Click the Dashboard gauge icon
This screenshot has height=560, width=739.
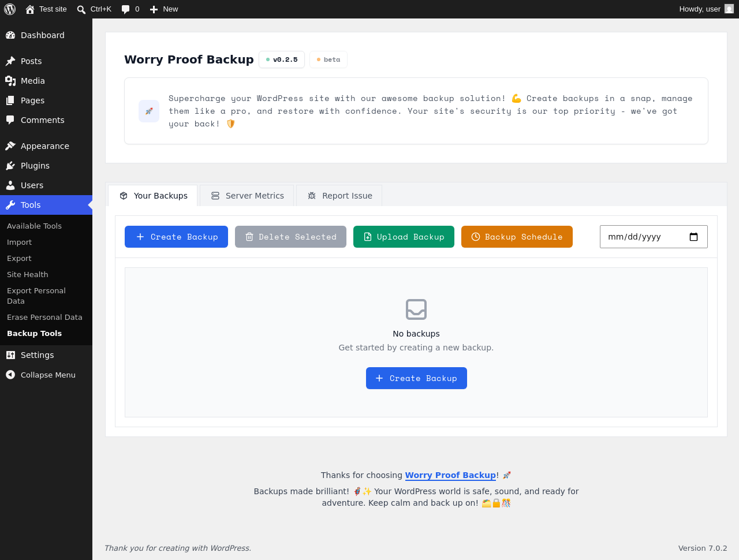coord(10,35)
